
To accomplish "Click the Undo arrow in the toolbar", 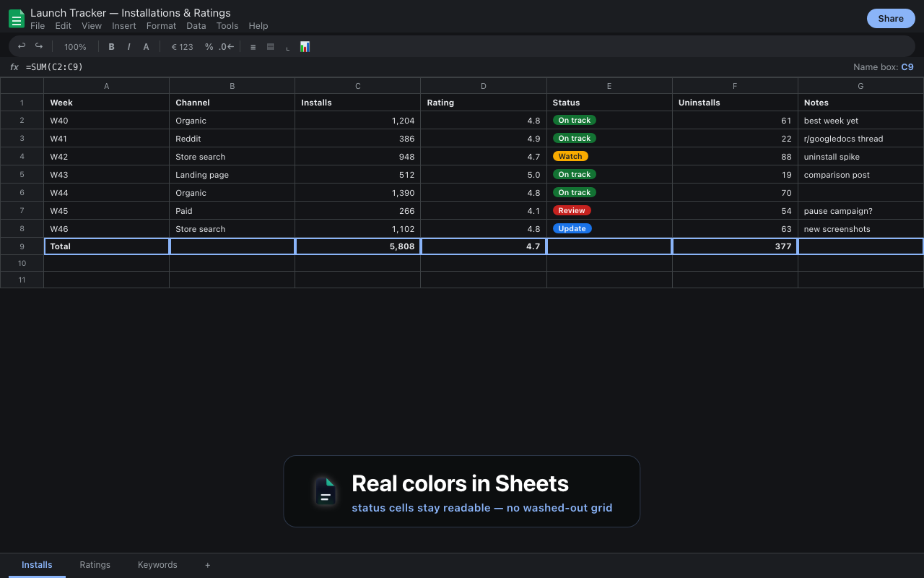I will point(22,46).
